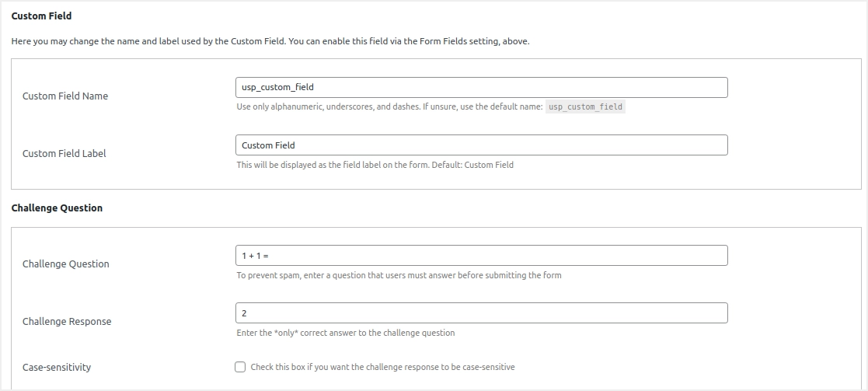The height and width of the screenshot is (391, 868).
Task: Click the 'Custom Field Name' row label
Action: point(65,96)
